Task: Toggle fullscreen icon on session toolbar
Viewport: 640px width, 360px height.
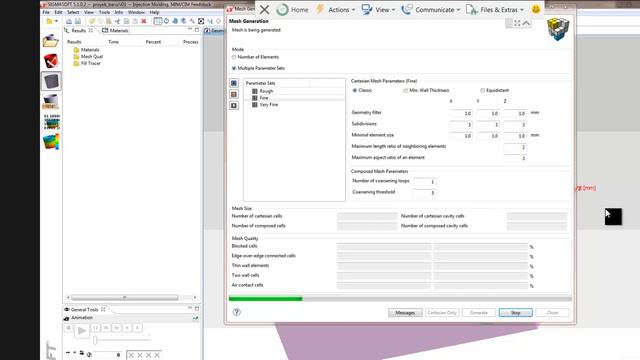Action: 517,24
